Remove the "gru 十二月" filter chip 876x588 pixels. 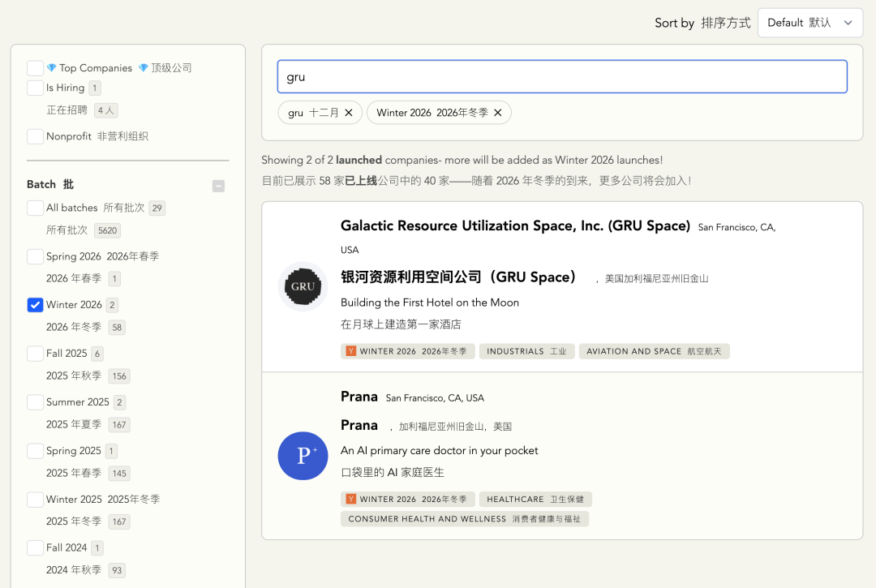[348, 113]
